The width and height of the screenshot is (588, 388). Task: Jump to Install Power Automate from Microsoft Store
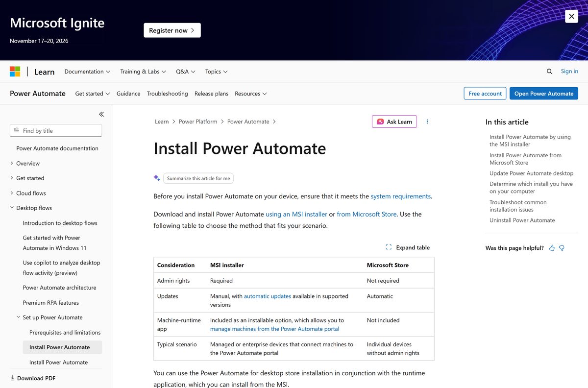pyautogui.click(x=525, y=159)
